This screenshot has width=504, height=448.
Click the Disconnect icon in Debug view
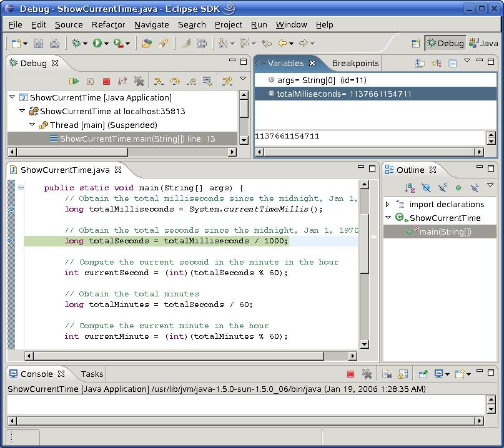(122, 81)
